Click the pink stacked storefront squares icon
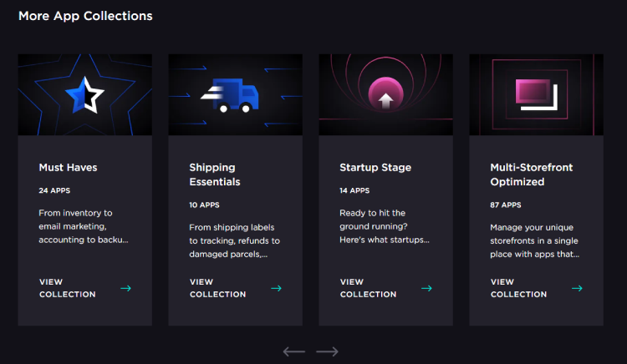The image size is (627, 364). pyautogui.click(x=536, y=94)
